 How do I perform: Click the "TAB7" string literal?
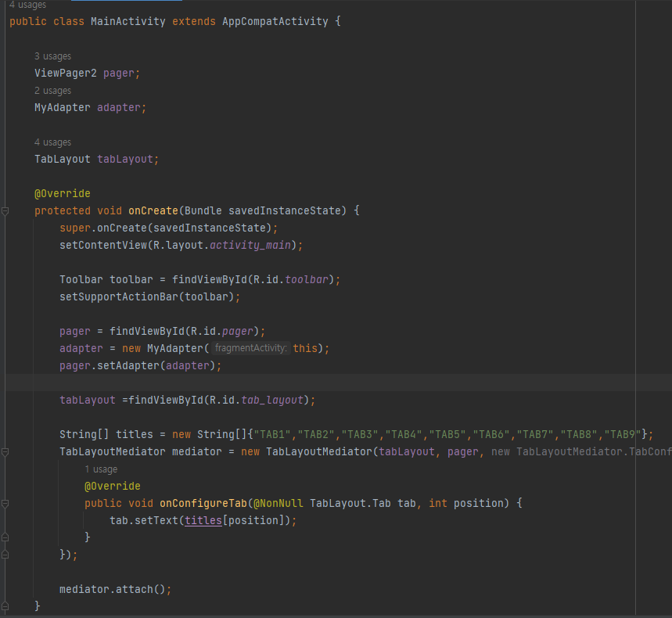pos(535,435)
